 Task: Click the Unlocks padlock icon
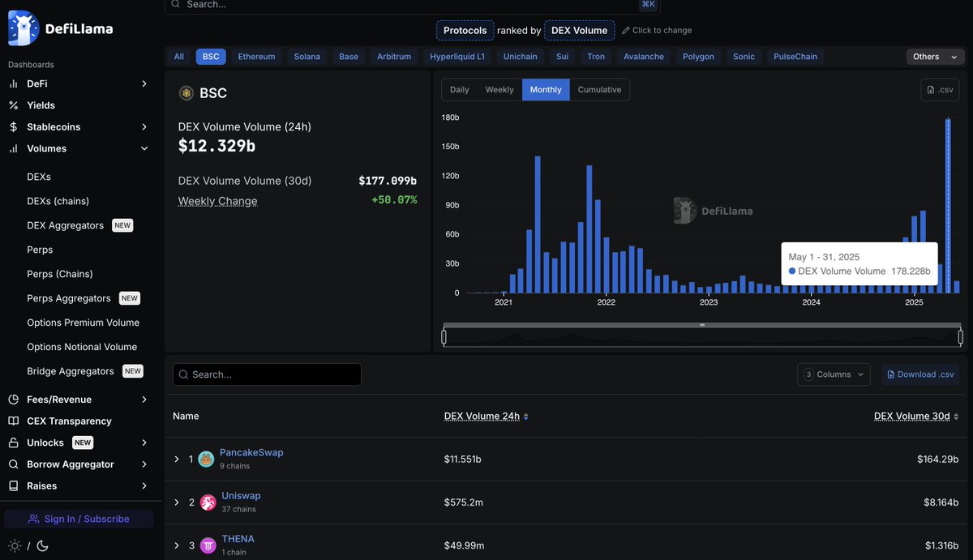pos(13,442)
